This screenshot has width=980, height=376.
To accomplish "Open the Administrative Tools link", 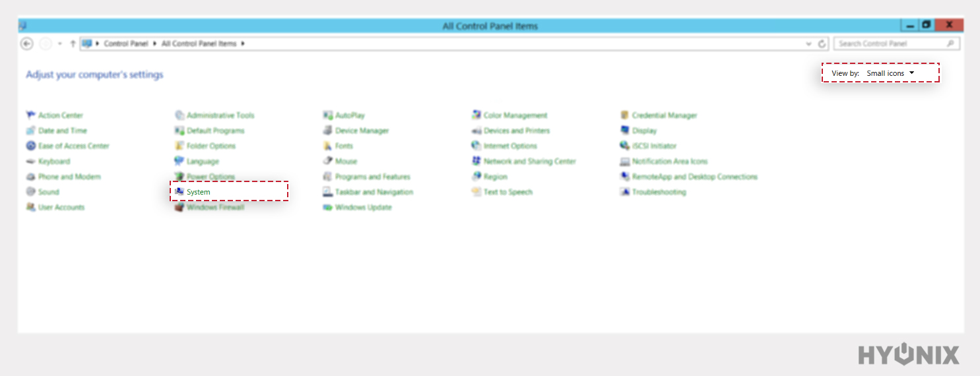I will click(x=220, y=115).
